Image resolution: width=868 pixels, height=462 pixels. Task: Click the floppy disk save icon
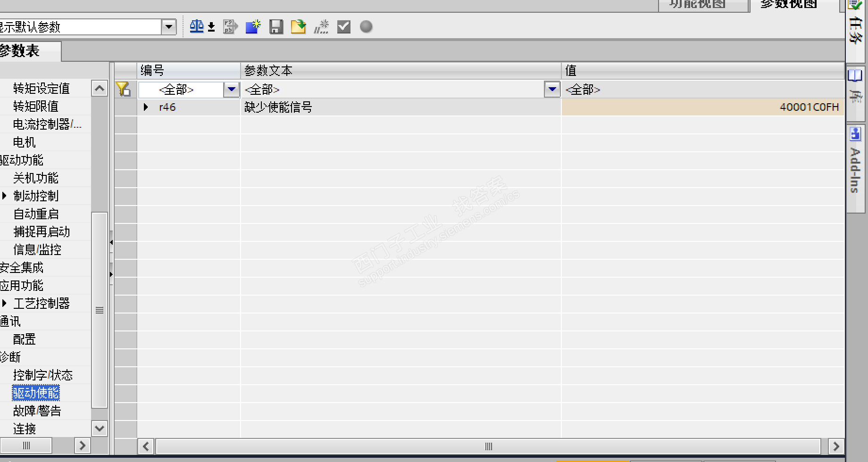[x=276, y=26]
